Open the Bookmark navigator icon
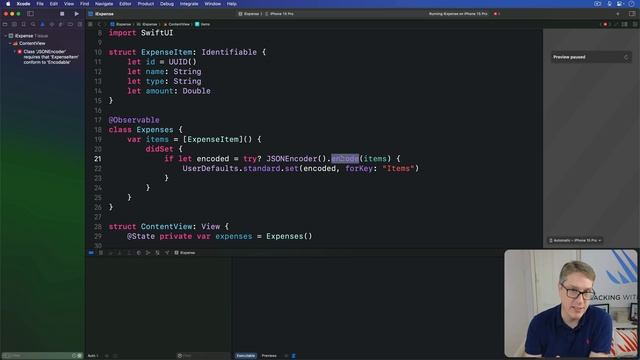Screen dimensions: 640x360 click(x=24, y=24)
